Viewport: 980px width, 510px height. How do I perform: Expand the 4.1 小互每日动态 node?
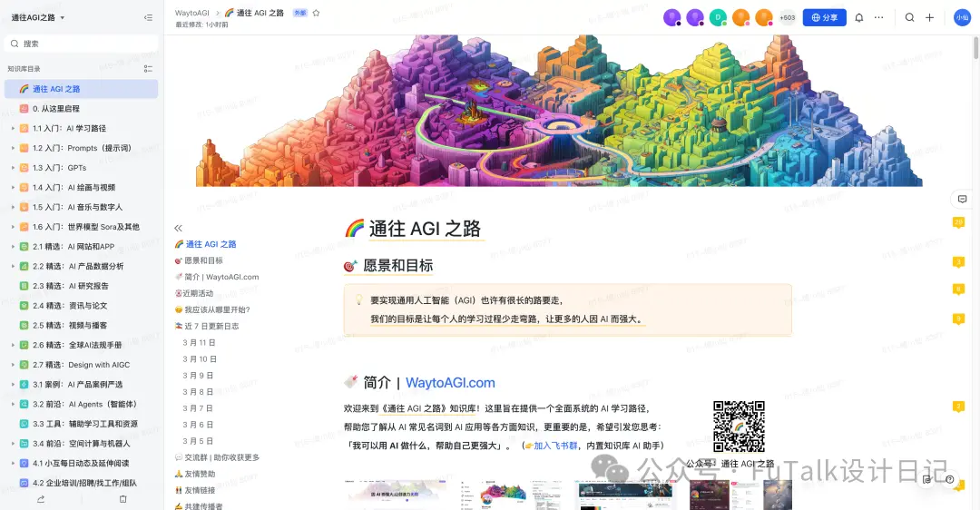tap(13, 463)
